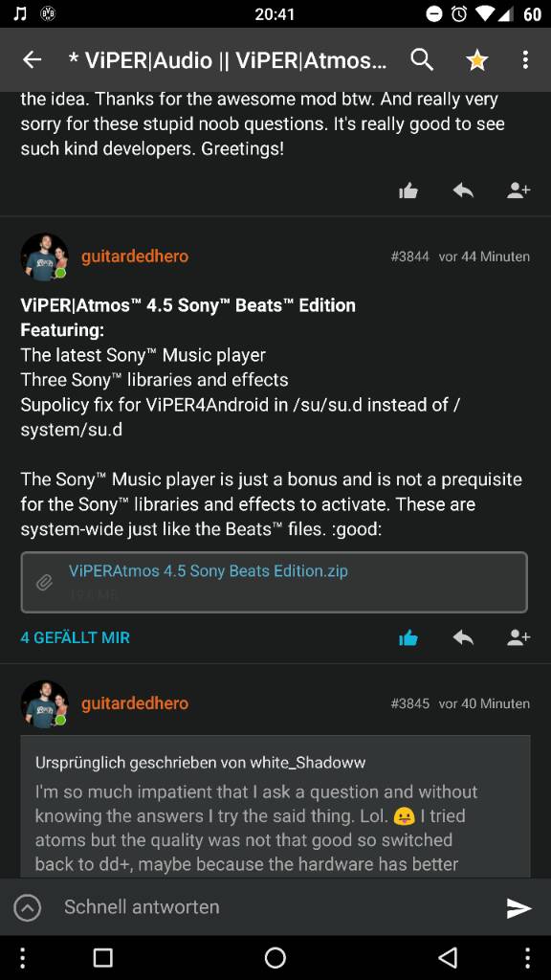This screenshot has height=980, width=551.
Task: Send the quick reply with arrow icon
Action: pyautogui.click(x=518, y=908)
